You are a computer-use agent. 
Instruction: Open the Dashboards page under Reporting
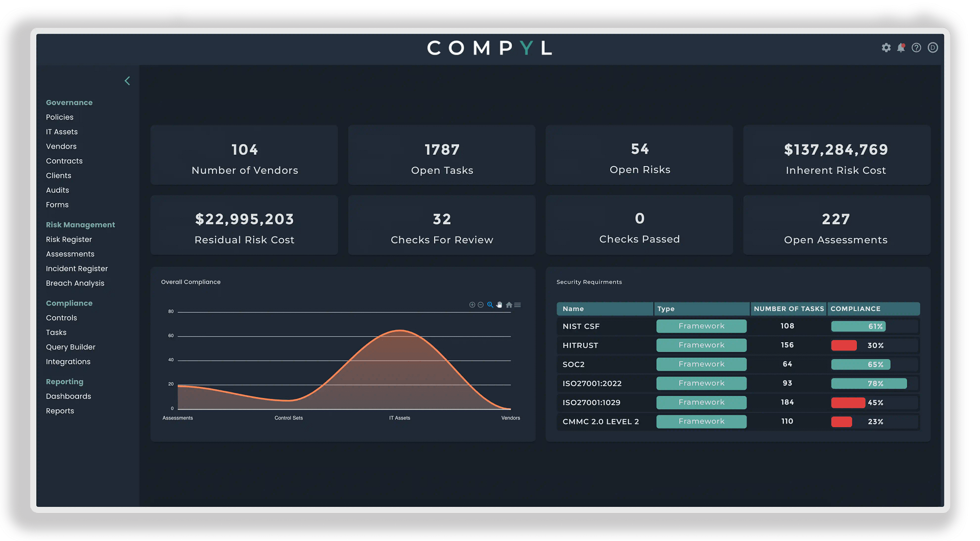coord(68,396)
